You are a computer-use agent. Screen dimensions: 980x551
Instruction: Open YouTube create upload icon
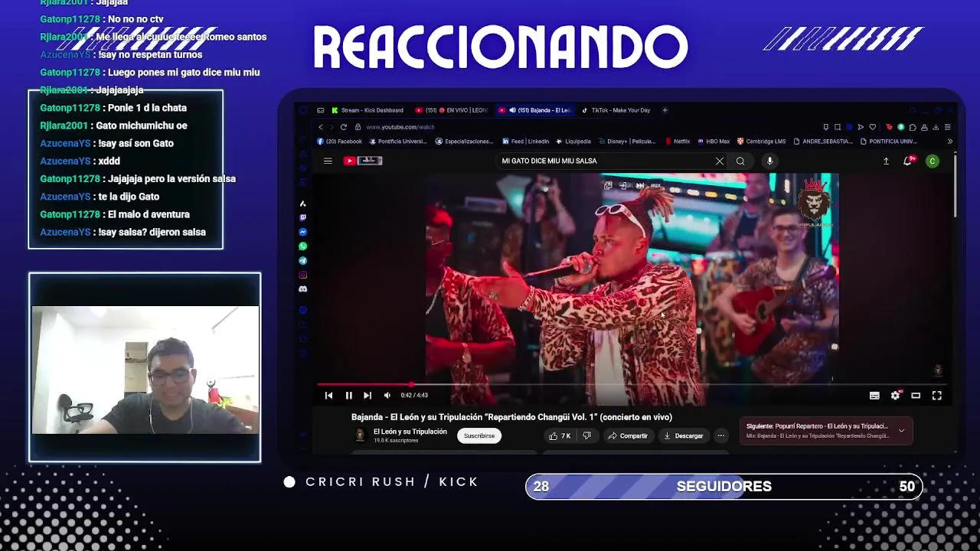[x=886, y=161]
